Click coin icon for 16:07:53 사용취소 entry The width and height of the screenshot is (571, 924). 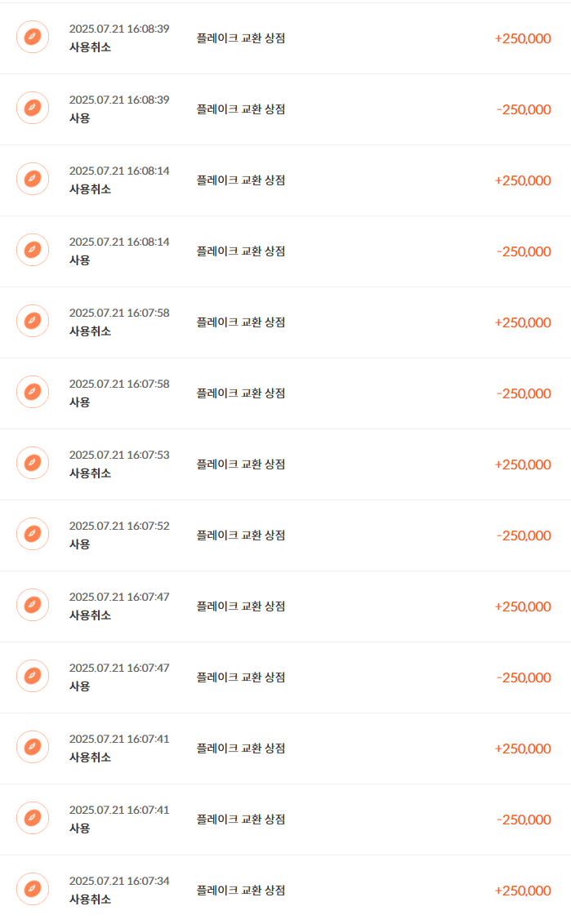(x=33, y=463)
